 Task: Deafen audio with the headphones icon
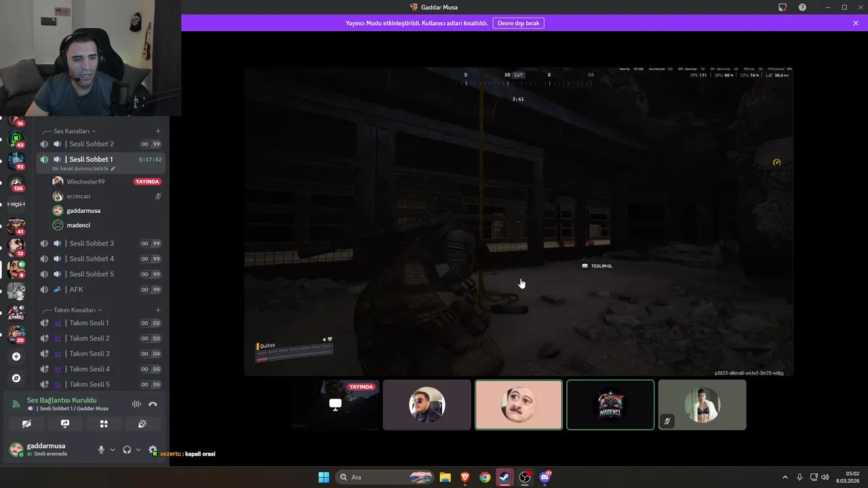[x=127, y=449]
